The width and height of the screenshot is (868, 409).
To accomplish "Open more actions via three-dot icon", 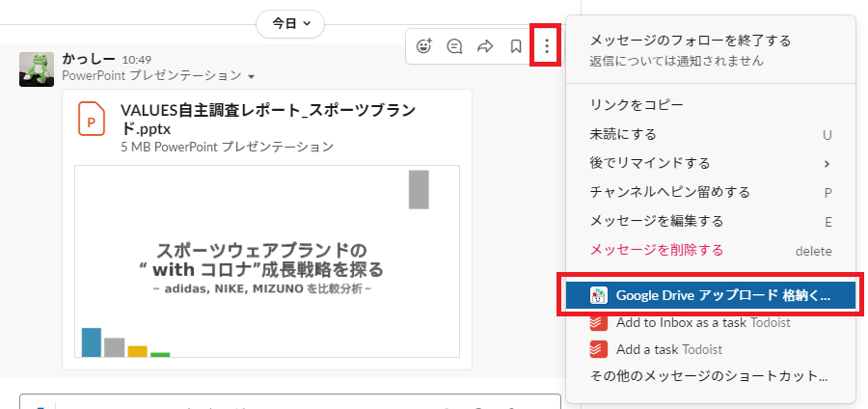I will click(x=546, y=46).
